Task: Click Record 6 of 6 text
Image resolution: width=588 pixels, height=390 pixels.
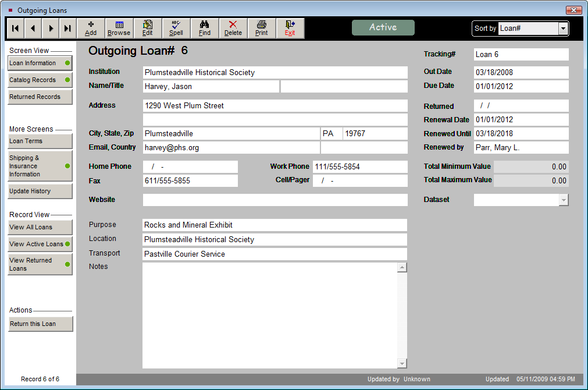Action: pos(40,379)
